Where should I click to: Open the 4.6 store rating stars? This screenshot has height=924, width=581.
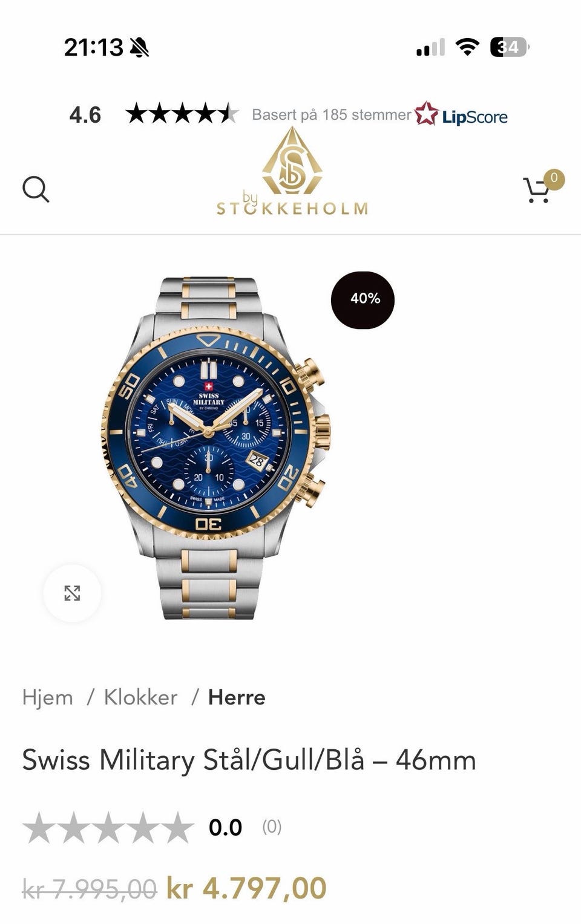182,114
